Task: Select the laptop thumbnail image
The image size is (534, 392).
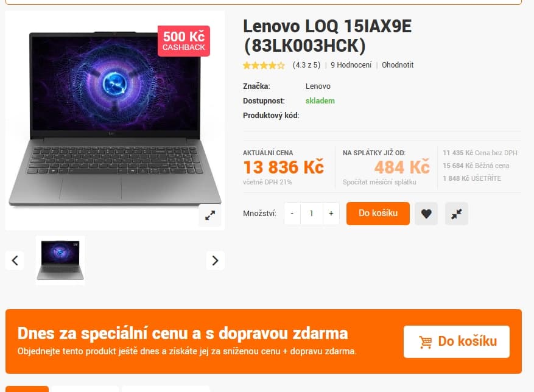Action: tap(60, 260)
